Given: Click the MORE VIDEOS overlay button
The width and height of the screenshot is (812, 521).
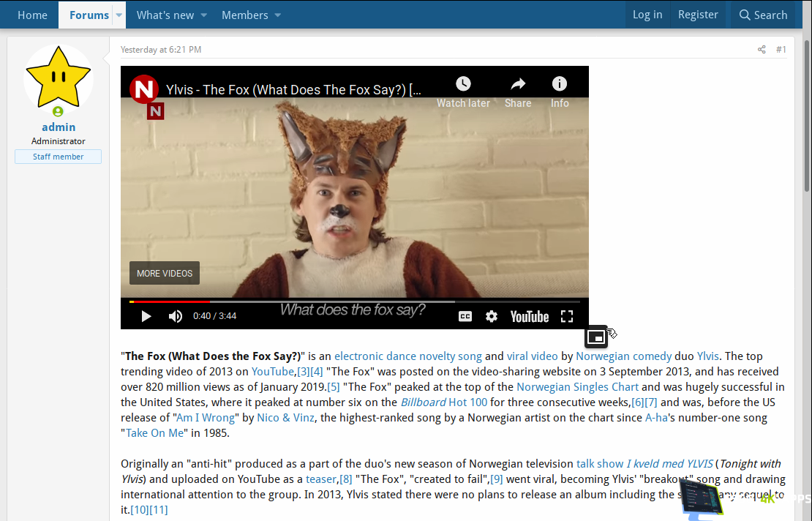Looking at the screenshot, I should coord(165,273).
